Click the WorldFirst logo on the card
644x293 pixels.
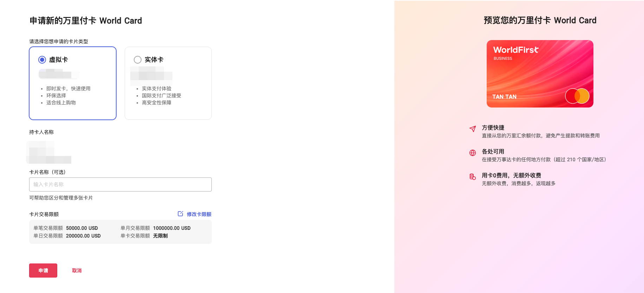[516, 50]
